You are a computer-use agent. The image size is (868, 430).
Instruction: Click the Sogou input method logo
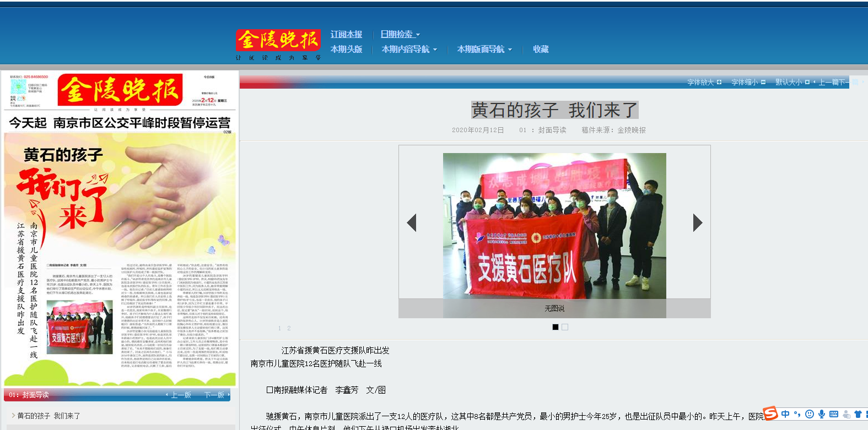point(770,413)
